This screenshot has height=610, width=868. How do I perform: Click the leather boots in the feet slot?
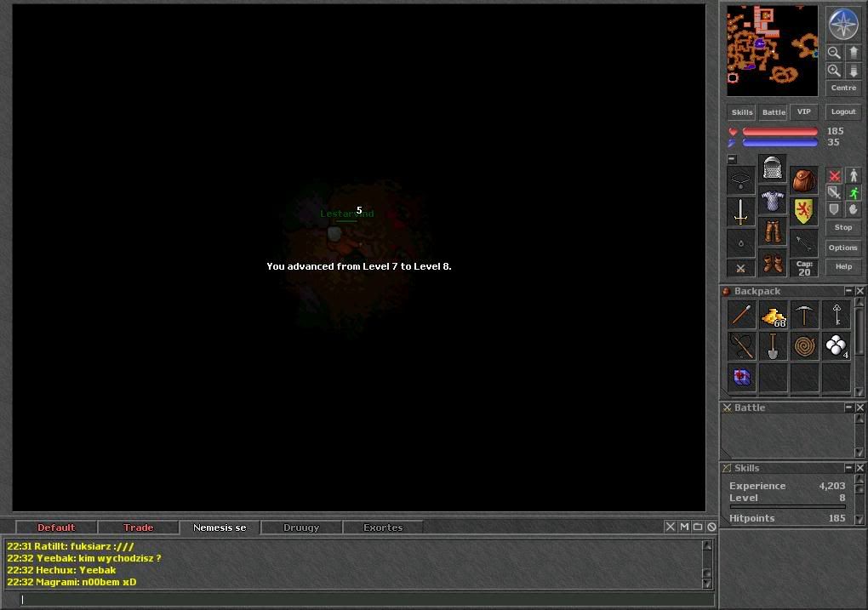pos(772,262)
